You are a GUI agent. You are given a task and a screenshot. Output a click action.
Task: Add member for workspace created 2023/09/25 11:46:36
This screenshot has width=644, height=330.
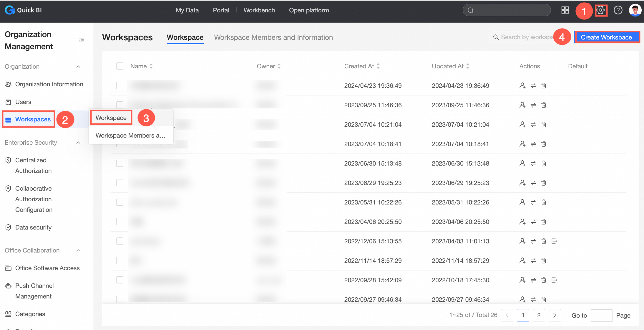click(x=522, y=105)
